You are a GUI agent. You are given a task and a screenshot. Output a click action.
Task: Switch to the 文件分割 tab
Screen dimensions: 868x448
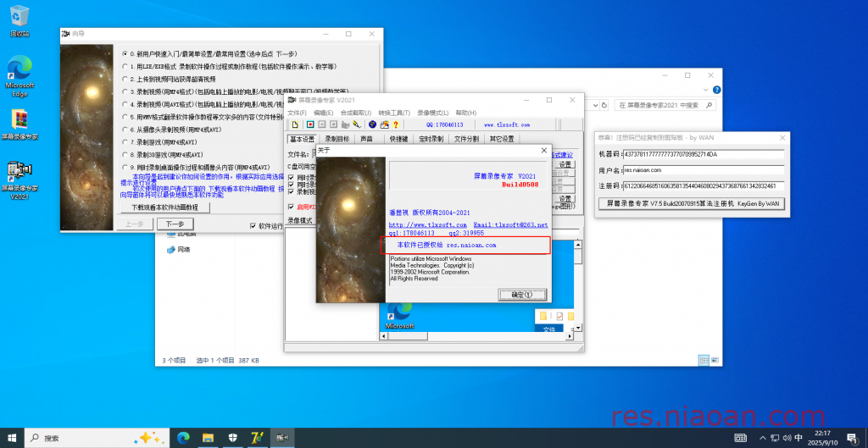(467, 139)
